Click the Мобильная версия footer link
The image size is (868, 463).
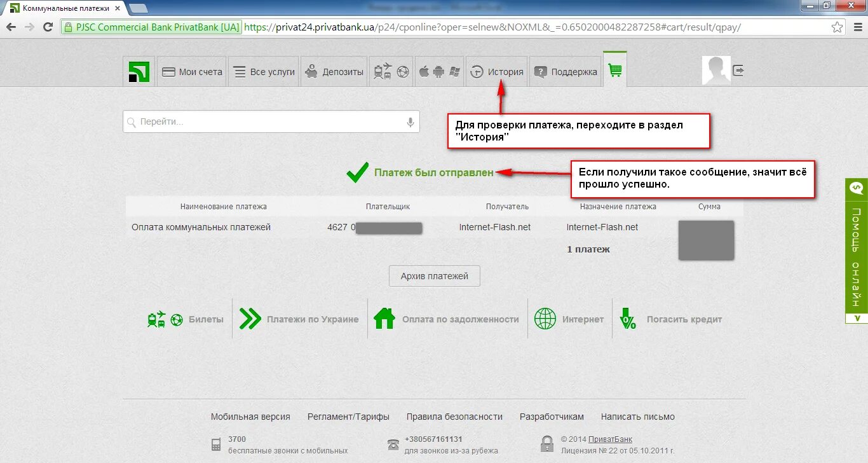pos(250,417)
